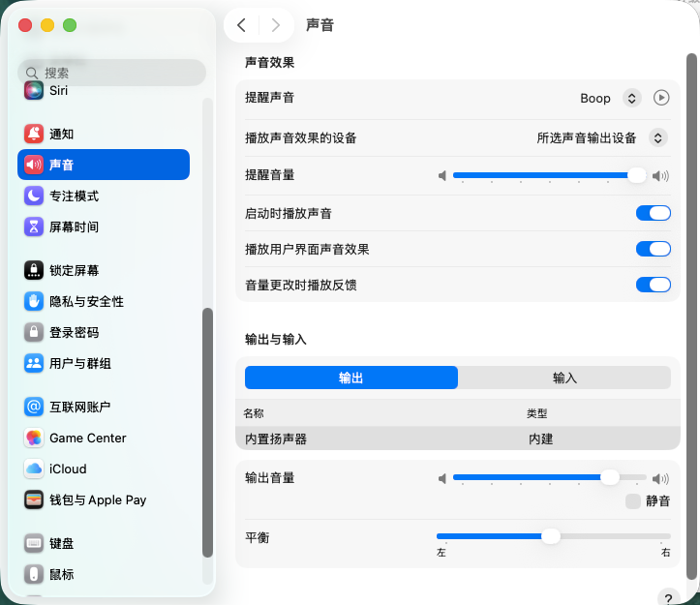Viewport: 700px width, 605px height.
Task: Check the 静音 mute checkbox
Action: [633, 501]
